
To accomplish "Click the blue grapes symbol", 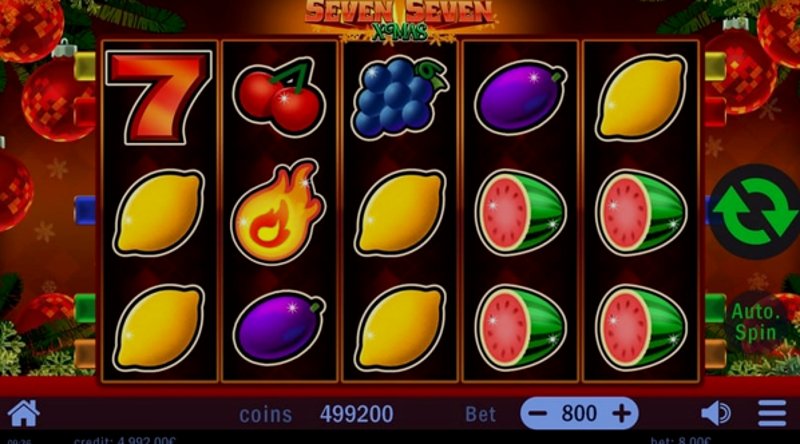I will [x=399, y=97].
